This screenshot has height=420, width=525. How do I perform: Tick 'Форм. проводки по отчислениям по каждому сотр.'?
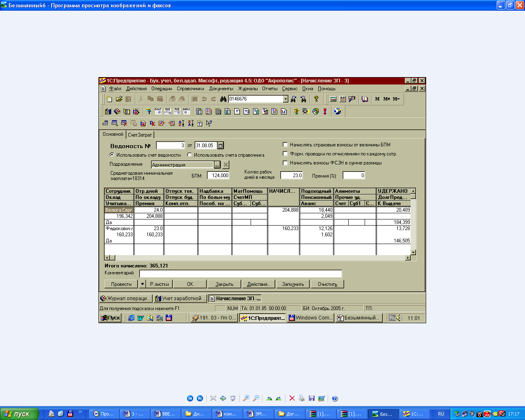(x=285, y=153)
